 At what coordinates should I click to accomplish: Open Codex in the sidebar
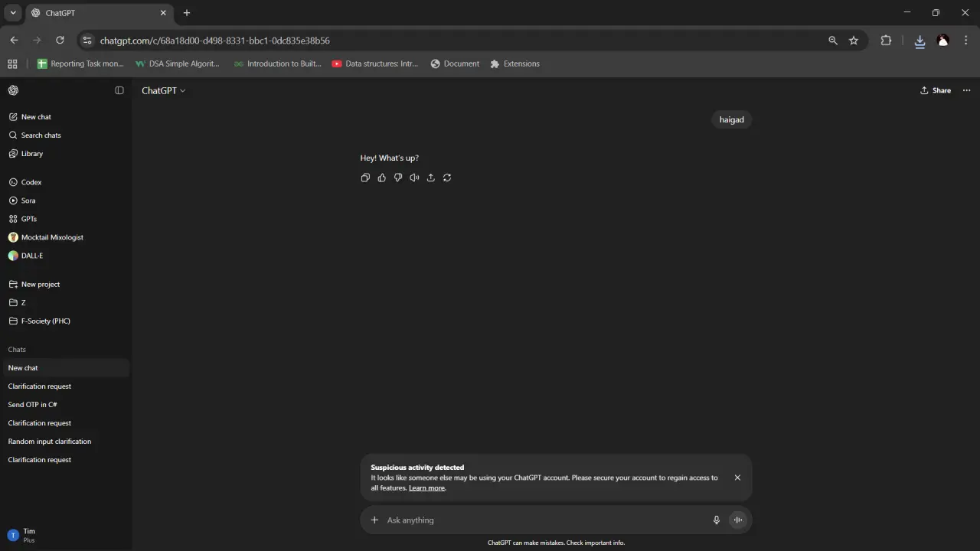point(65,182)
